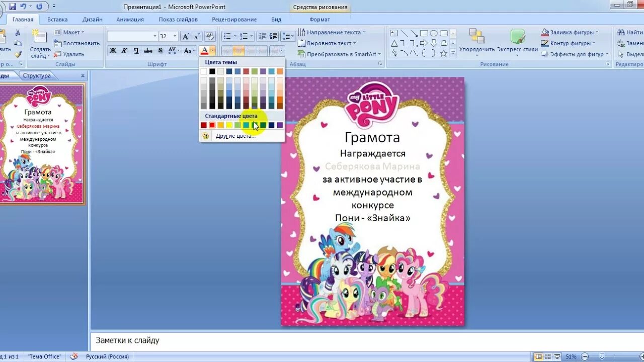
Task: Toggle italic К formatting
Action: click(x=124, y=51)
